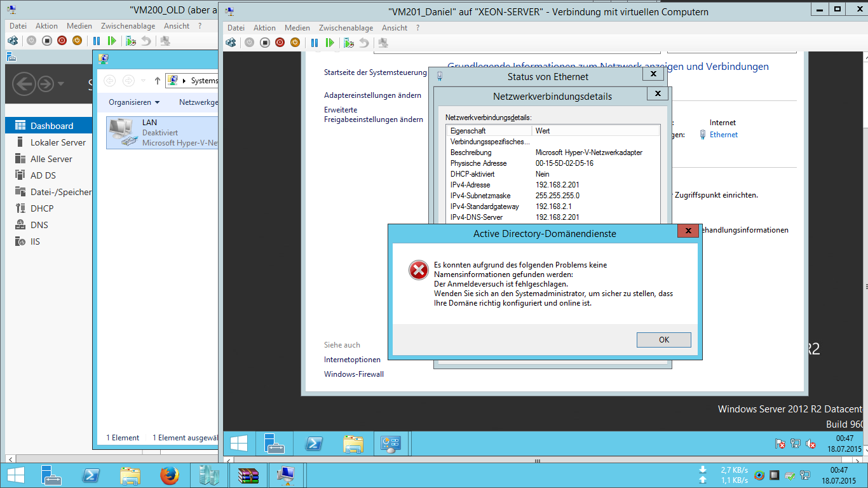
Task: Turn off VM201_Daniel with black stop icon
Action: pos(265,43)
